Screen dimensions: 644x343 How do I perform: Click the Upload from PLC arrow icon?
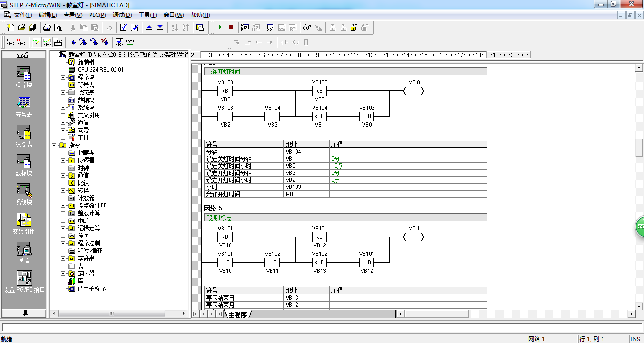[149, 27]
